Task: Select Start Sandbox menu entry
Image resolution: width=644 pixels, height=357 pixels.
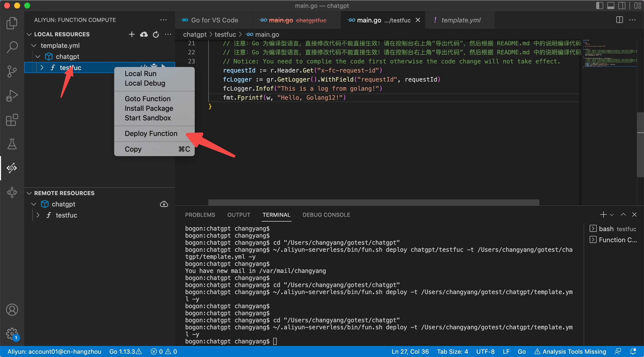Action: pos(154,118)
